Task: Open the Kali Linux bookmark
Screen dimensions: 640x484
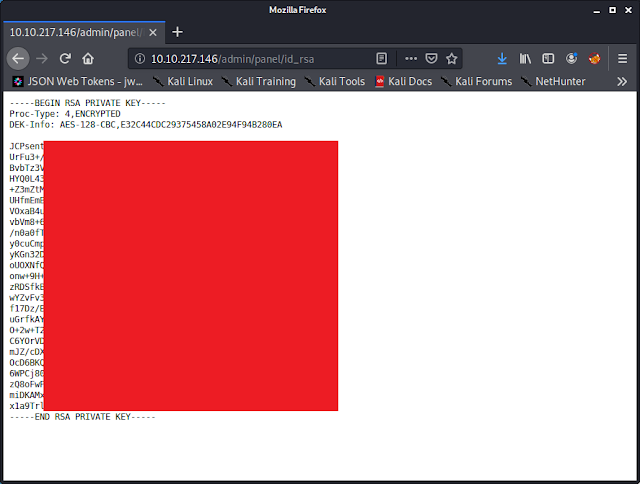Action: point(182,82)
